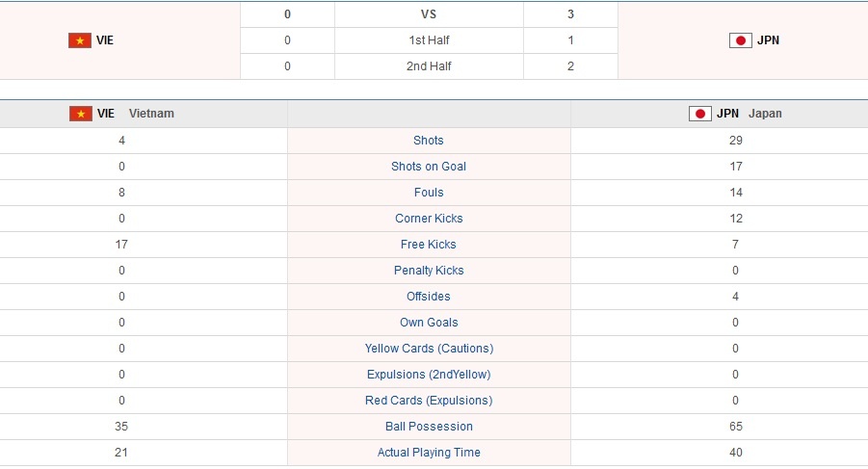Click the Offsides statistic link
868x469 pixels.
click(429, 297)
